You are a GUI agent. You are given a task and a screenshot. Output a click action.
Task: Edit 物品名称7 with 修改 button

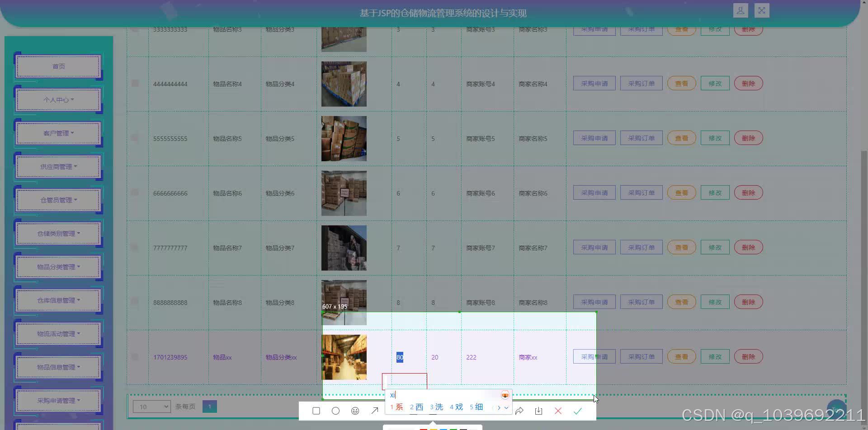[x=715, y=248]
